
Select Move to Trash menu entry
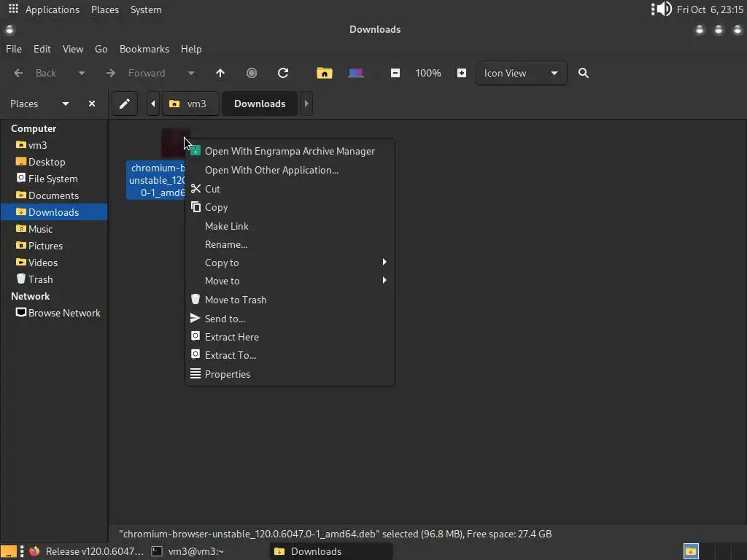[290, 300]
